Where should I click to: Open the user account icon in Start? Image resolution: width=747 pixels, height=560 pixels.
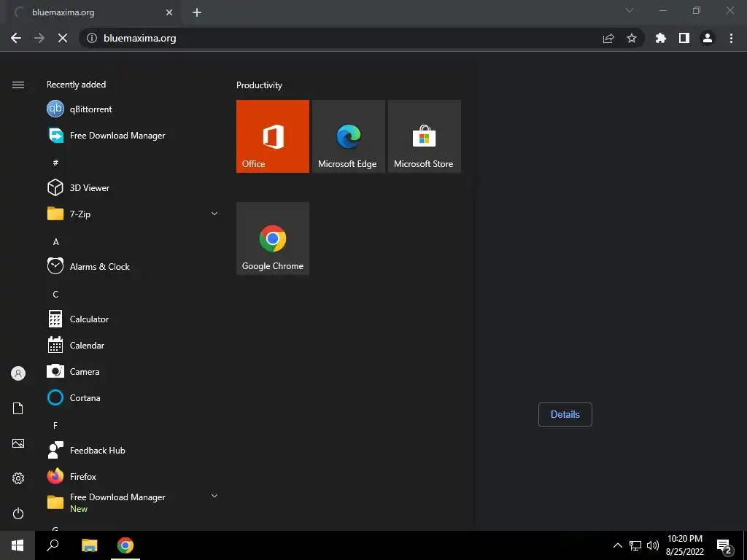coord(18,373)
